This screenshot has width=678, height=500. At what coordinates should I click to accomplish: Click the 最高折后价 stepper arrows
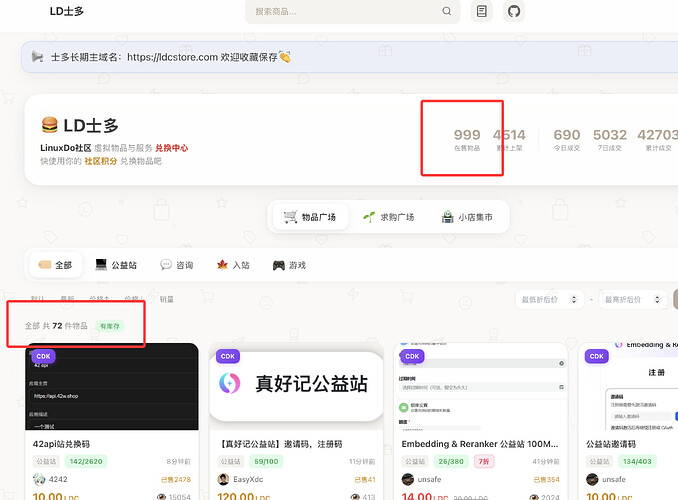[657, 299]
